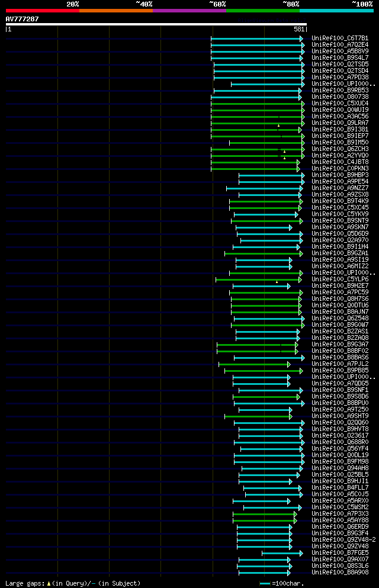Image resolution: width=379 pixels, height=588 pixels.
Task: Open hit UniRef100_A9SHT9
Action: point(340,416)
